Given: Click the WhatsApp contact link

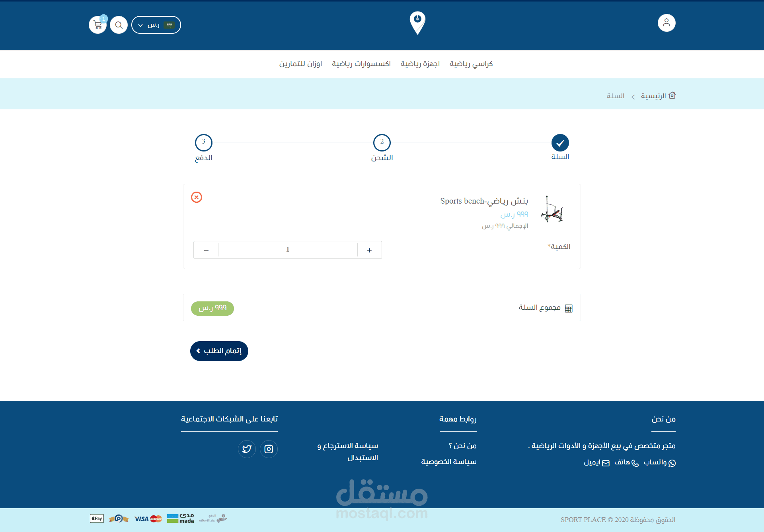Looking at the screenshot, I should click(659, 462).
